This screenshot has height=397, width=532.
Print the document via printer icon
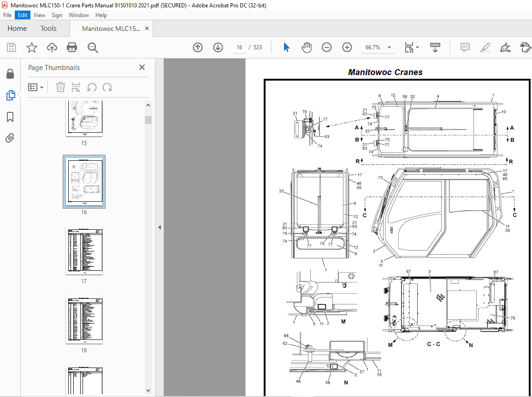coord(72,47)
